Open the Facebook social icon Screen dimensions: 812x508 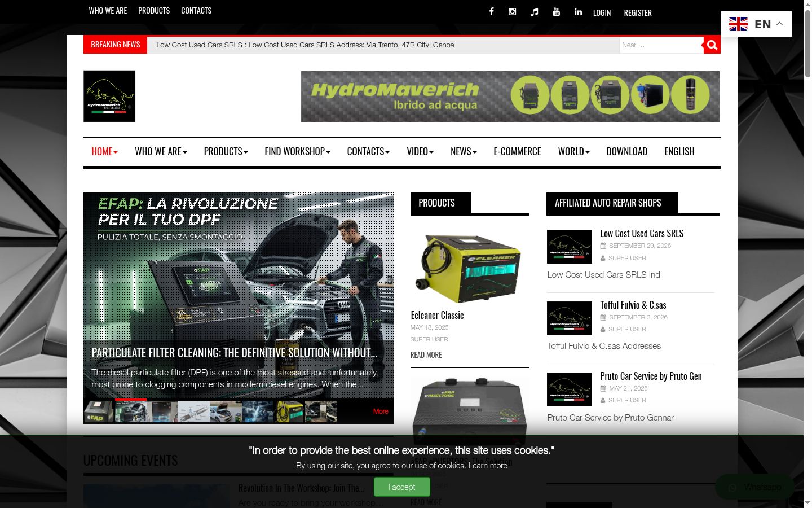coord(491,11)
